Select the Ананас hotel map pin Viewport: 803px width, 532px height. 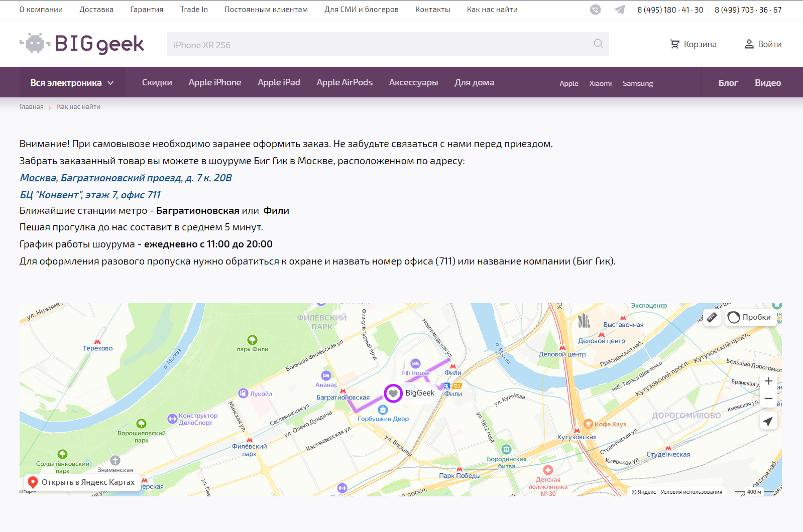tap(326, 375)
